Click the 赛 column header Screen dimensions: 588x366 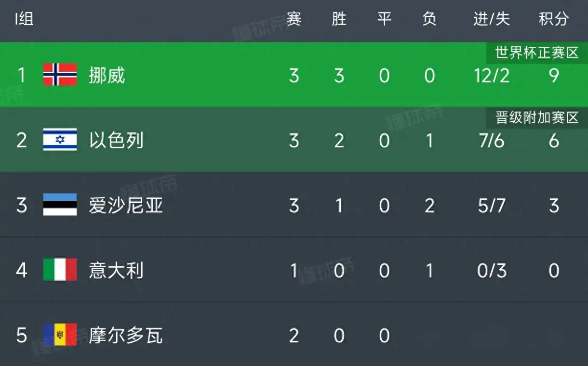pos(294,19)
